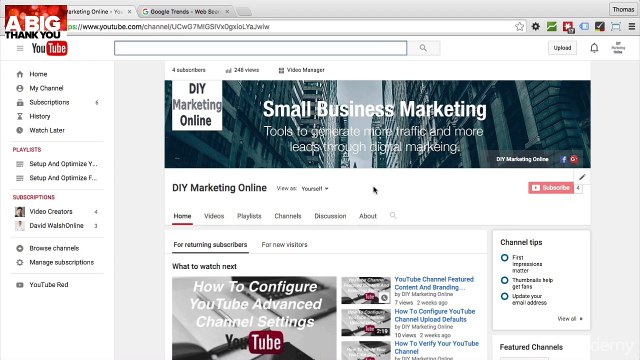
Task: Switch to Discussion tab
Action: point(330,216)
